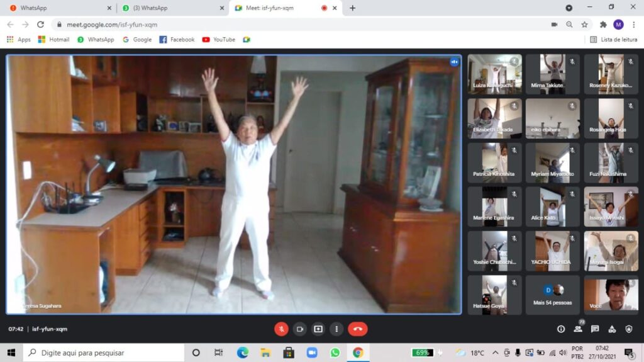This screenshot has width=644, height=362.
Task: Open the YouTube bookmark
Action: coord(218,40)
